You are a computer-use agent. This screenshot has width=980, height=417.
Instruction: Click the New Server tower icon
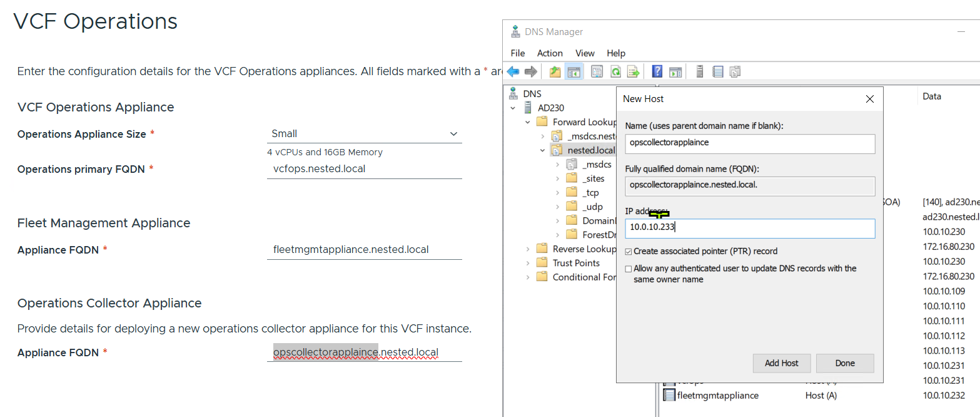[700, 71]
